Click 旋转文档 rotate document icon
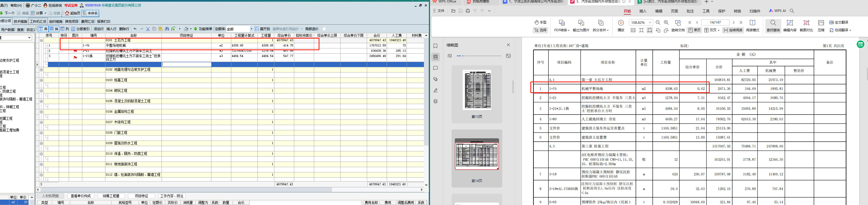The image size is (868, 205). [x=678, y=26]
